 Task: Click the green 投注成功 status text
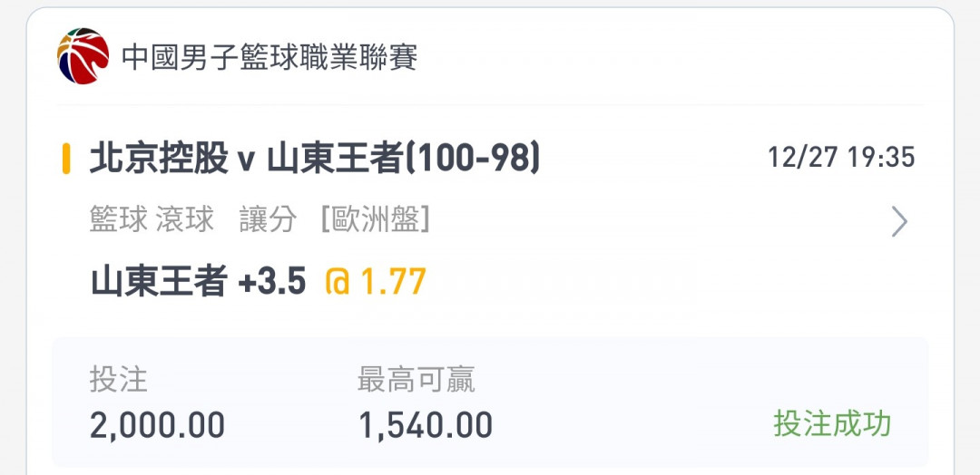(x=832, y=424)
